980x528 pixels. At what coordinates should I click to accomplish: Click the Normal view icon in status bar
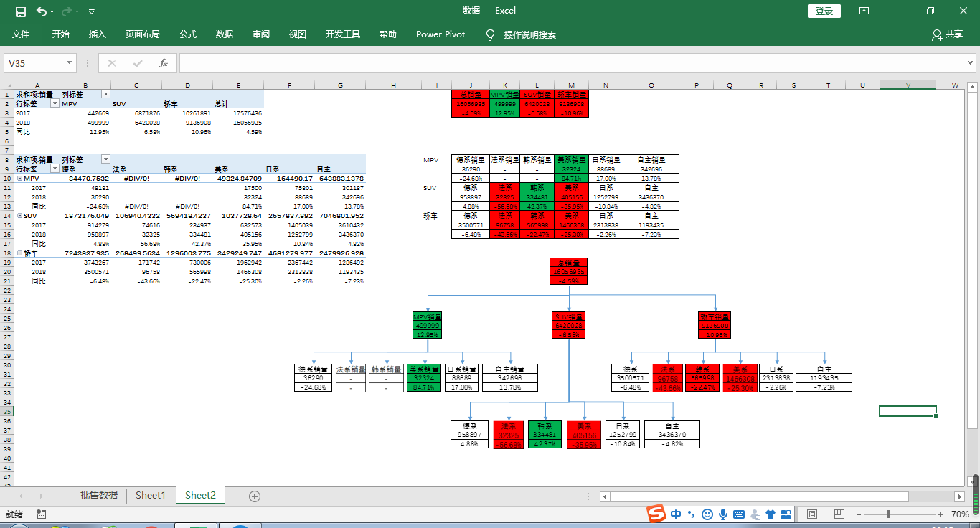pos(812,514)
